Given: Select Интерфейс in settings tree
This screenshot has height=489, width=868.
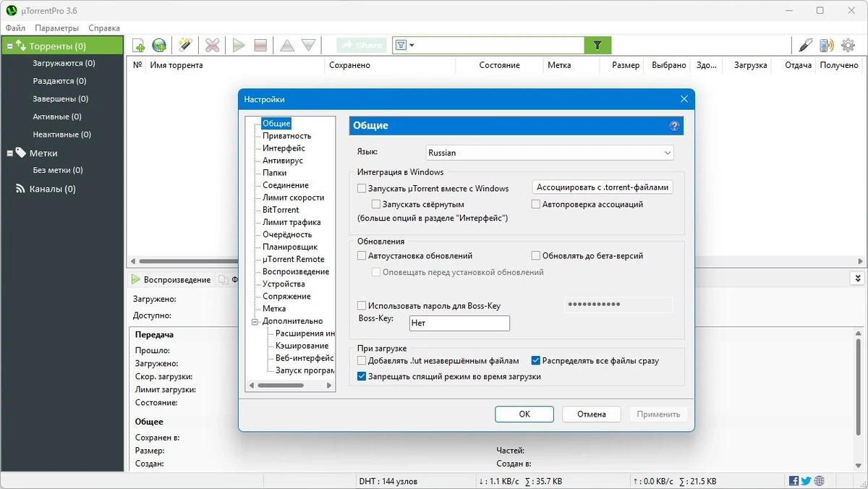Looking at the screenshot, I should 284,148.
